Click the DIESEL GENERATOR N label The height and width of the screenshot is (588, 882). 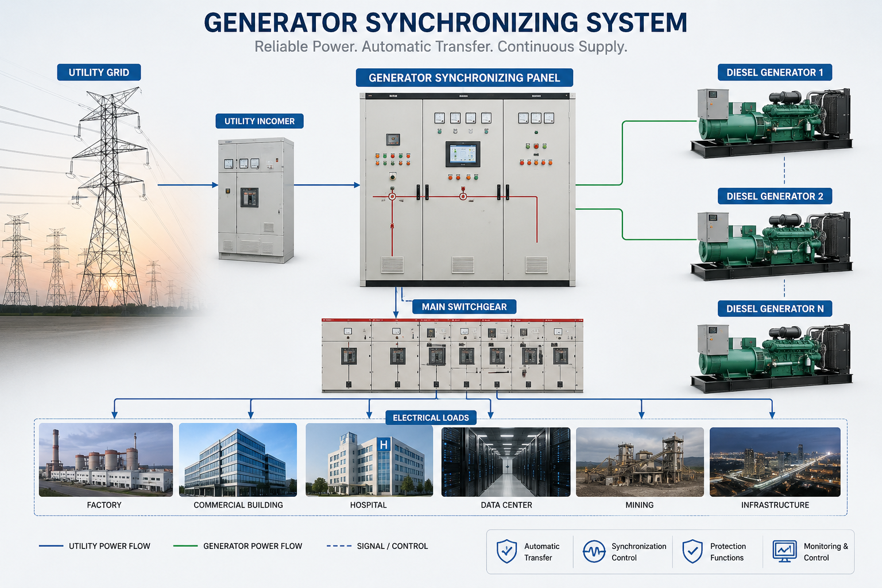click(775, 309)
